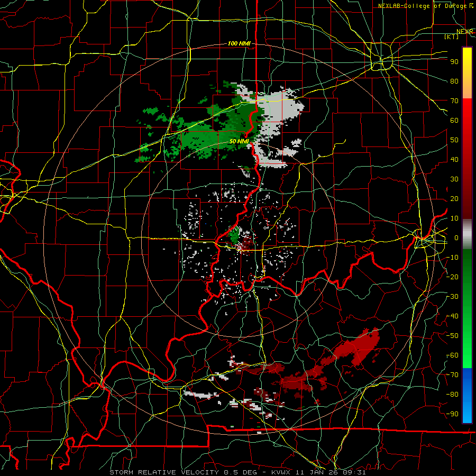Image resolution: width=476 pixels, height=476 pixels.
Task: Click the 40 value on the velocity scale
Action: pos(454,160)
